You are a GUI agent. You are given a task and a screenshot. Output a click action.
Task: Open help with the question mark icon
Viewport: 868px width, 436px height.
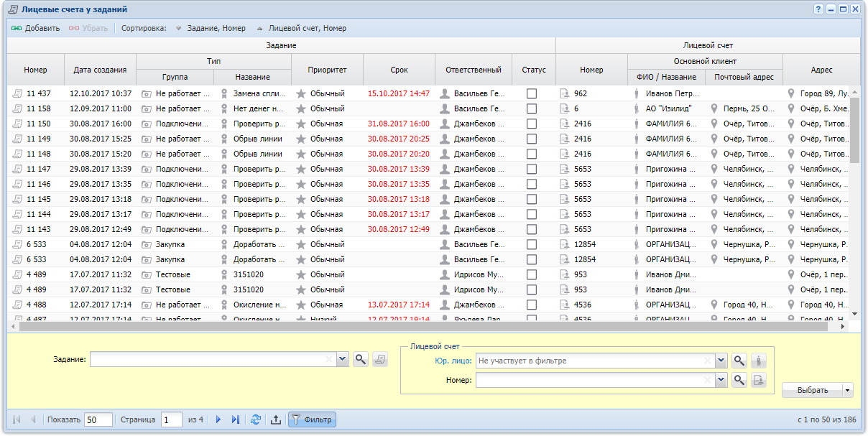pos(818,9)
